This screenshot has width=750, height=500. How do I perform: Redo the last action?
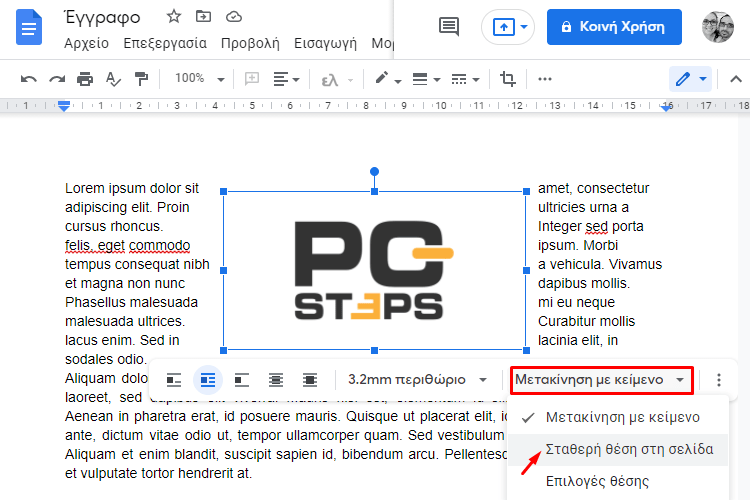57,79
